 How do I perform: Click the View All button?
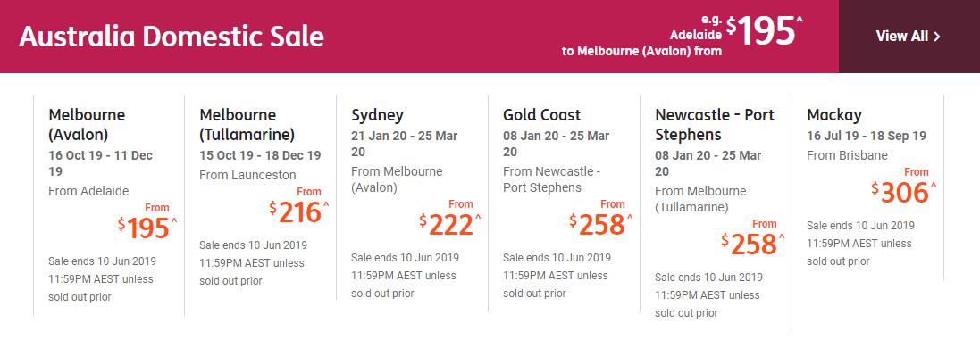pyautogui.click(x=909, y=37)
